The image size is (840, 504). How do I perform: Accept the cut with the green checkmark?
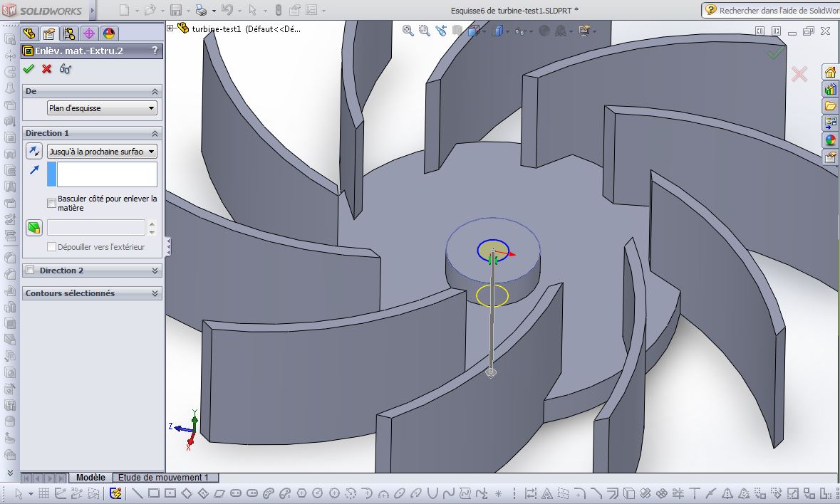pos(28,69)
